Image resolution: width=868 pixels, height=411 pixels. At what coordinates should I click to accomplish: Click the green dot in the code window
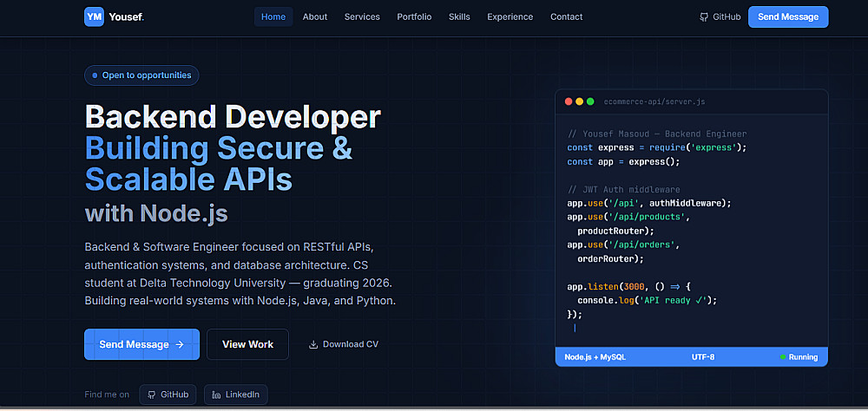(590, 101)
